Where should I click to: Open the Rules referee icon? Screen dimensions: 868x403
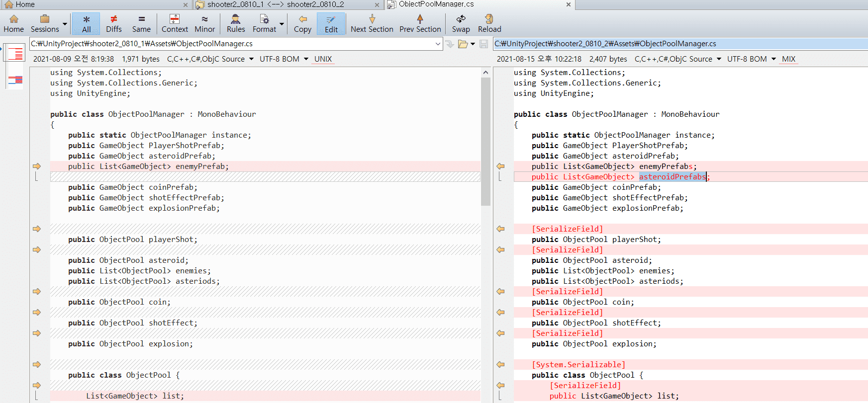235,19
